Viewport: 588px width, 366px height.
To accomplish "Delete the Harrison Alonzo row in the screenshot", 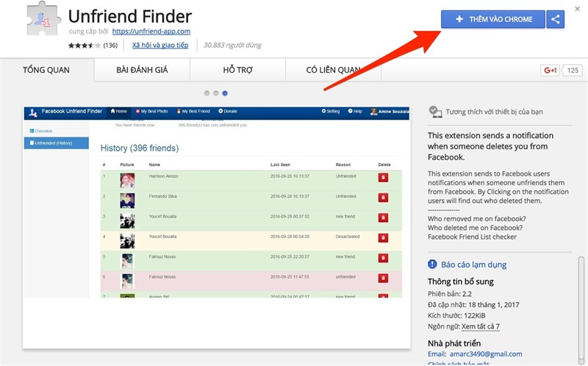I will [383, 177].
